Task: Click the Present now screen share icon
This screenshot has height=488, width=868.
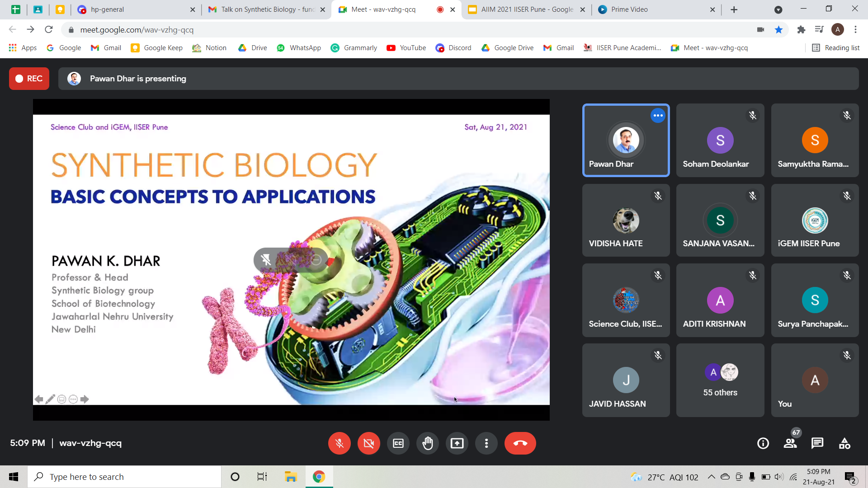Action: click(x=457, y=443)
